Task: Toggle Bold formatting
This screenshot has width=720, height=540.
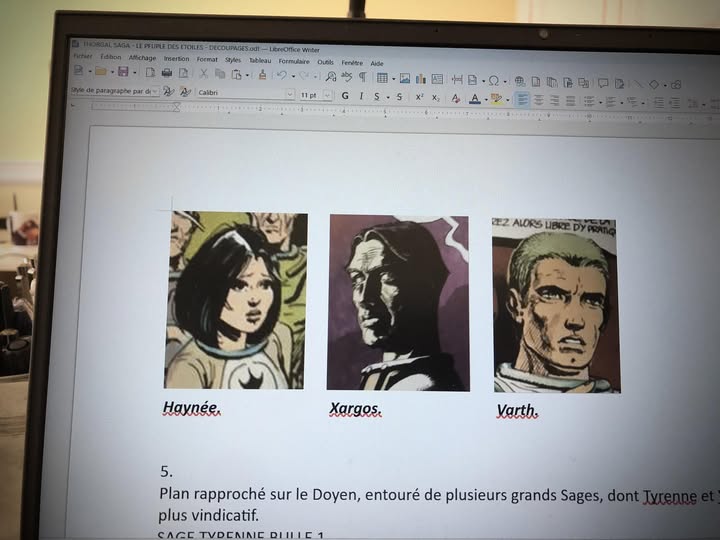Action: 345,96
